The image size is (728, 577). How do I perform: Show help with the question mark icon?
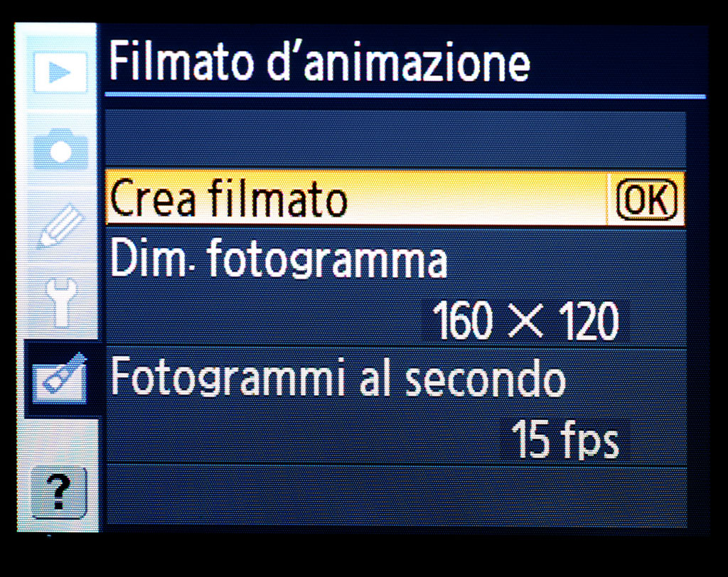[59, 492]
